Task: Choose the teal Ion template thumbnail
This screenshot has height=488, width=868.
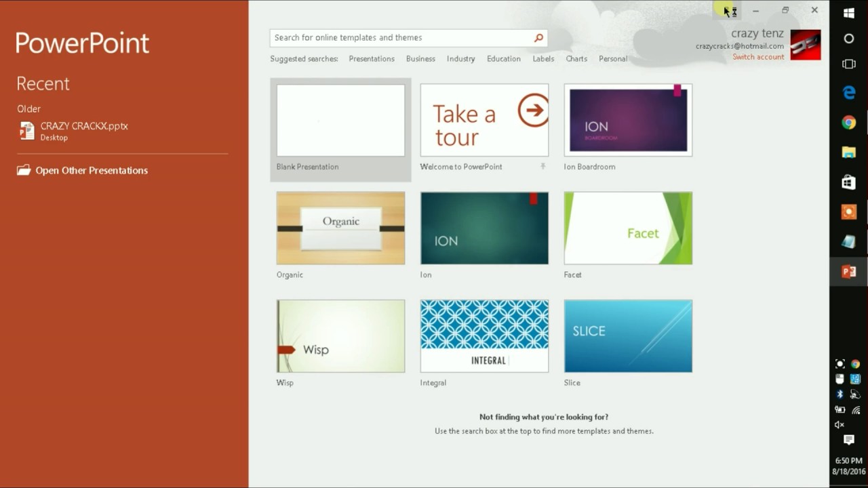Action: click(484, 228)
